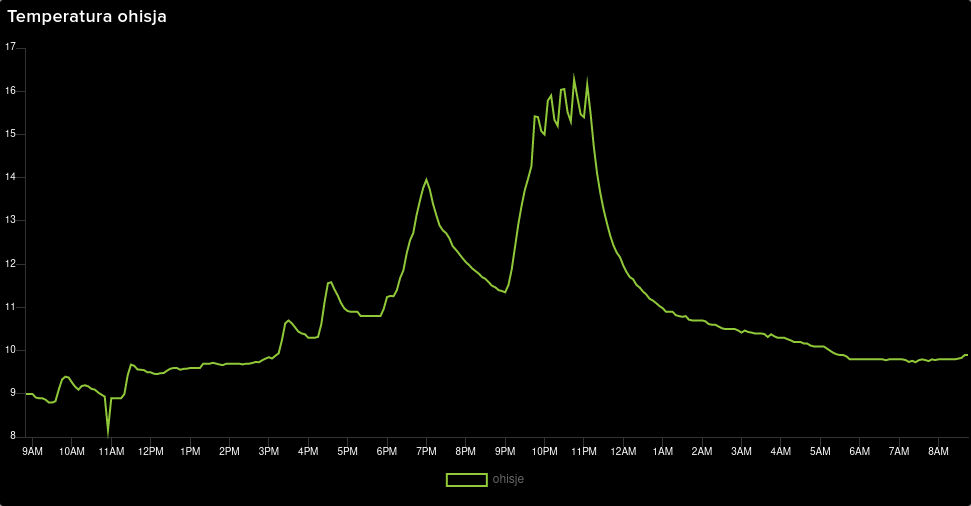
Task: Click the highest peak on temperature line
Action: click(574, 78)
